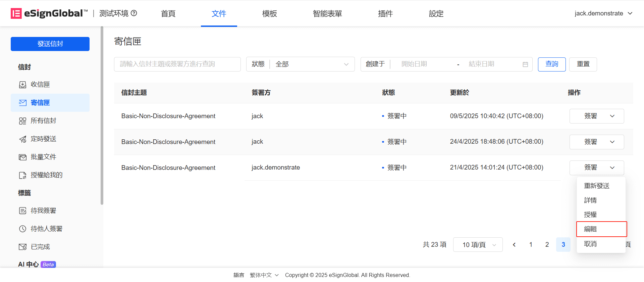Screen dimensions: 644x282
Task: Click 簽署 button for 24/4/2025 row
Action: pos(590,142)
